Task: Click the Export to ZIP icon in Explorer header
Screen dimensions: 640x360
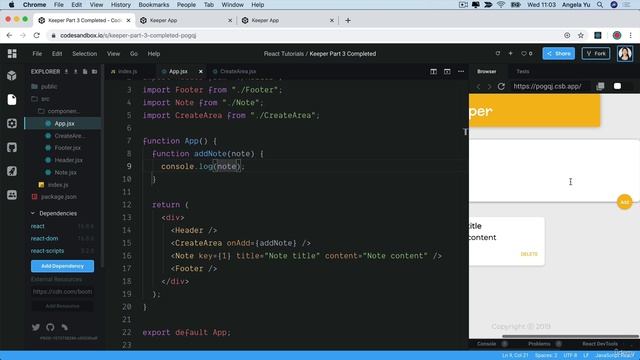Action: pyautogui.click(x=66, y=71)
